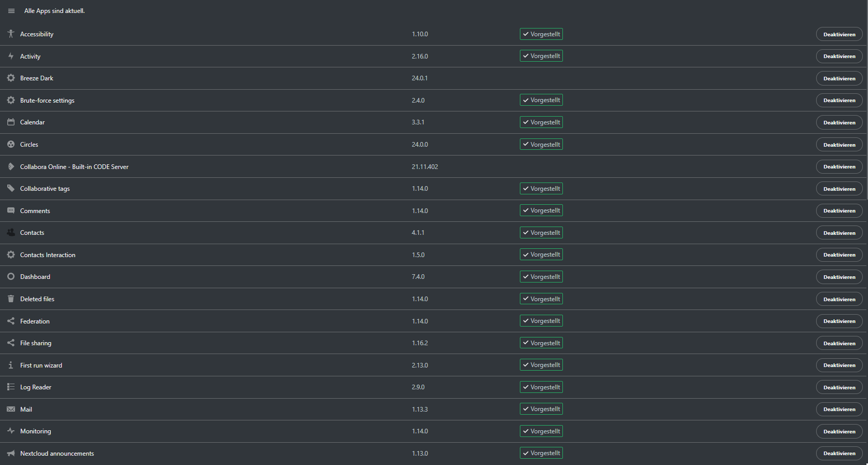Click the Contacts people icon
The height and width of the screenshot is (465, 868).
coord(11,232)
